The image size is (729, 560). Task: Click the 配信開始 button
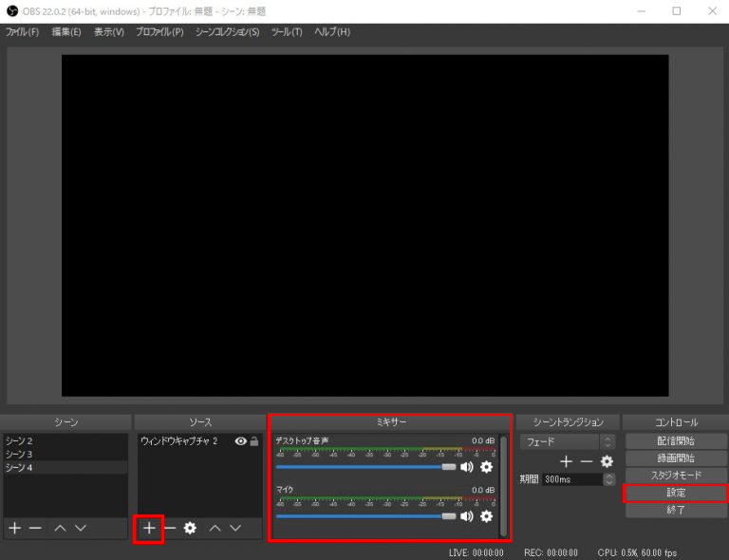(x=675, y=441)
